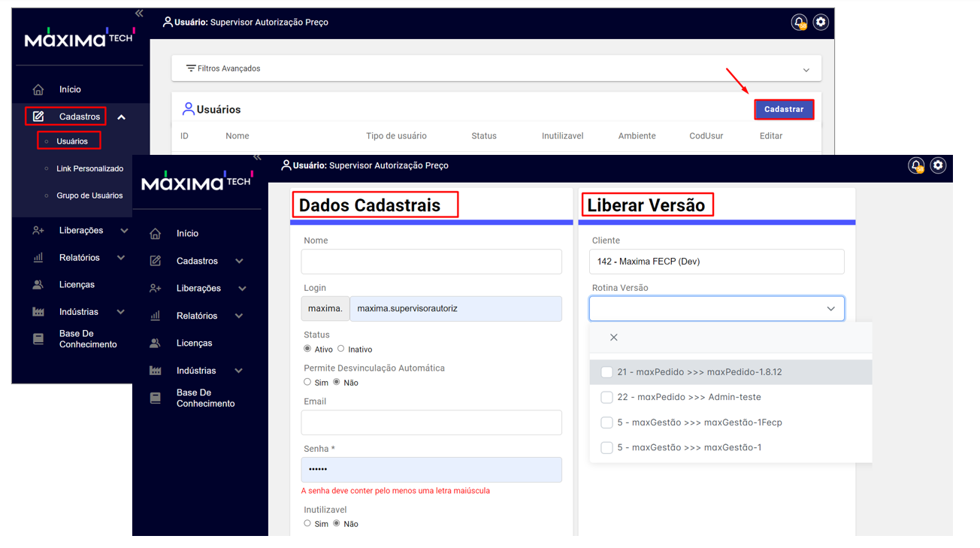Check 22 - maxPedido Admin-teste option
This screenshot has height=548, width=980.
tap(606, 397)
